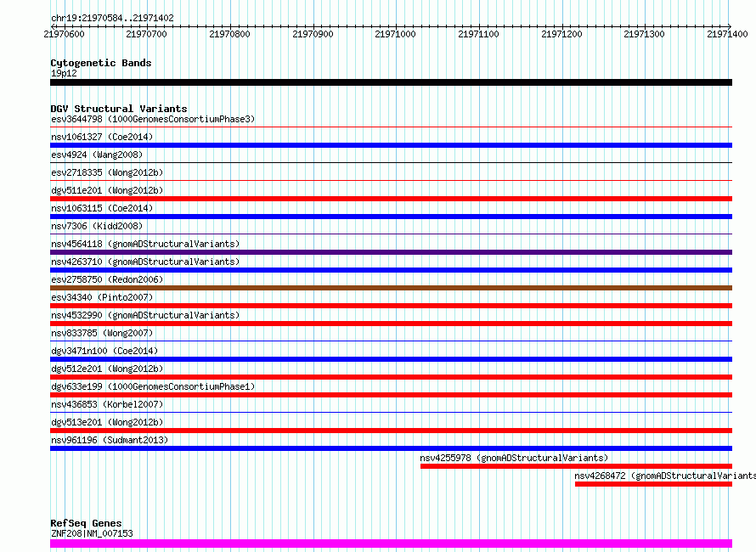Select the nsv4564118 purple gnomAD variant bar

pos(391,252)
